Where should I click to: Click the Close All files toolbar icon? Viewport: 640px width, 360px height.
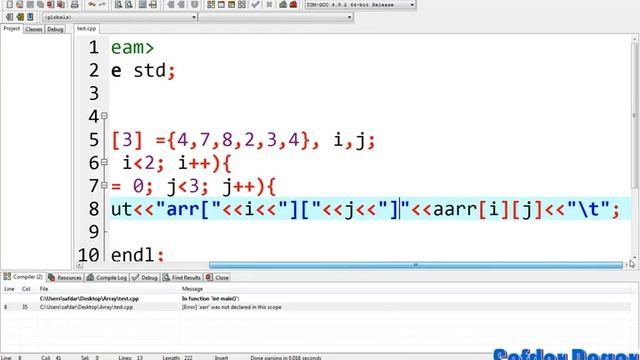pyautogui.click(x=60, y=4)
